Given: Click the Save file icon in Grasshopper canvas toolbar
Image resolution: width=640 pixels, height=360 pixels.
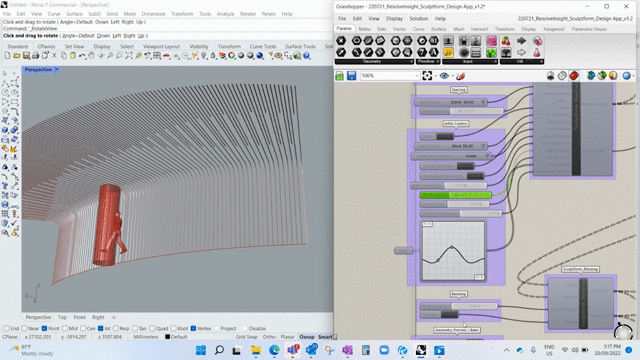Looking at the screenshot, I should [x=351, y=76].
